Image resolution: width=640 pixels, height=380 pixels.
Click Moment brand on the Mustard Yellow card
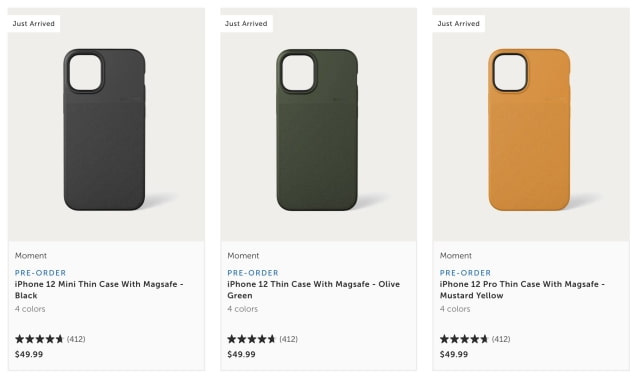456,256
